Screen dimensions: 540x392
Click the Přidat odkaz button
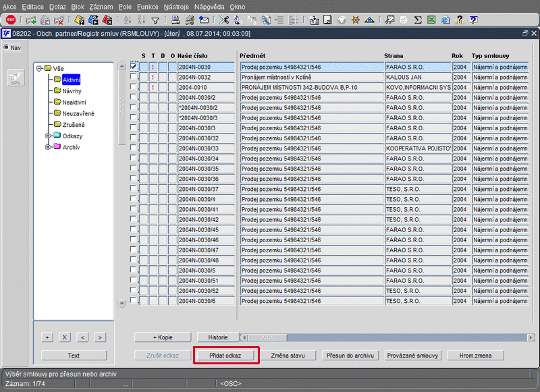(225, 356)
